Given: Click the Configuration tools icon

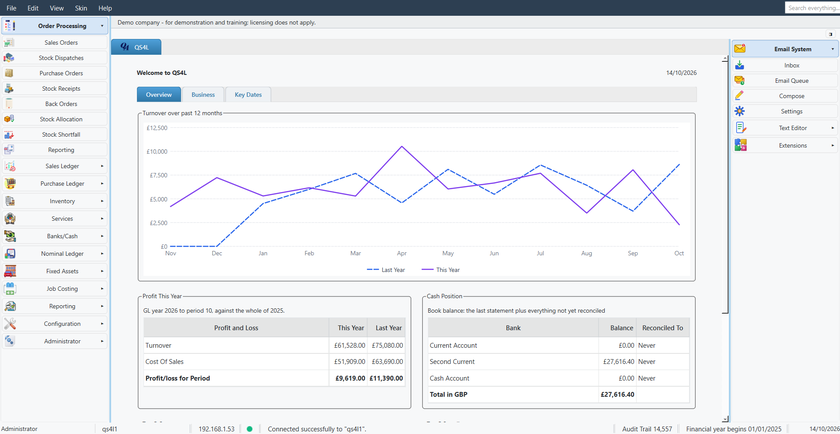Looking at the screenshot, I should pyautogui.click(x=10, y=324).
